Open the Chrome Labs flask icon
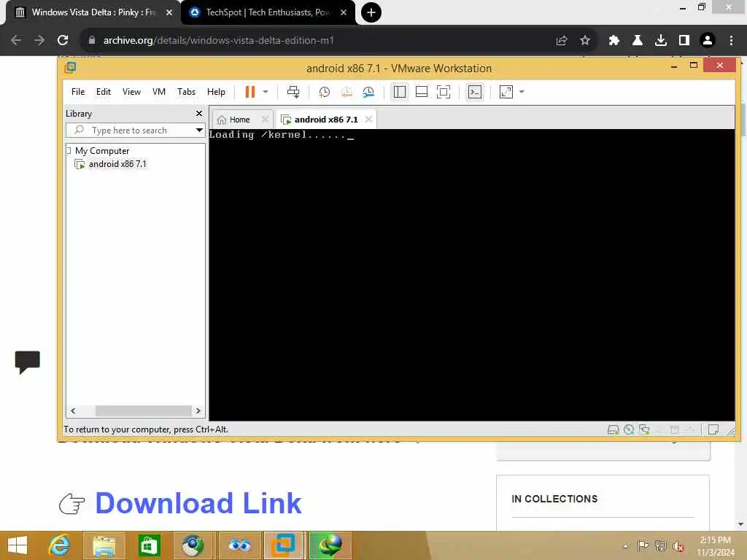 point(638,41)
